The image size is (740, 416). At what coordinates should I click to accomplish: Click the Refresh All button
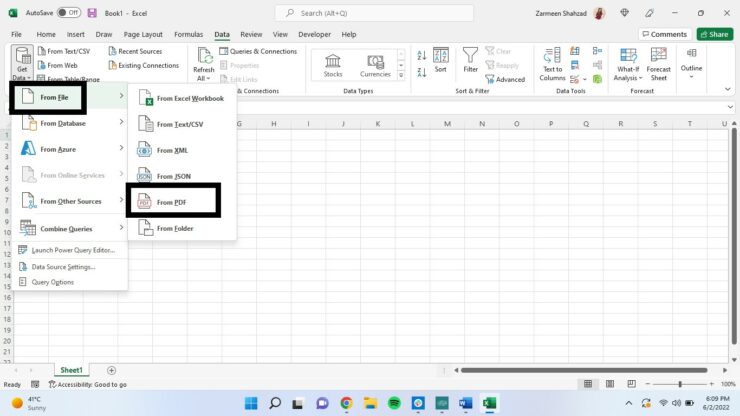point(204,64)
